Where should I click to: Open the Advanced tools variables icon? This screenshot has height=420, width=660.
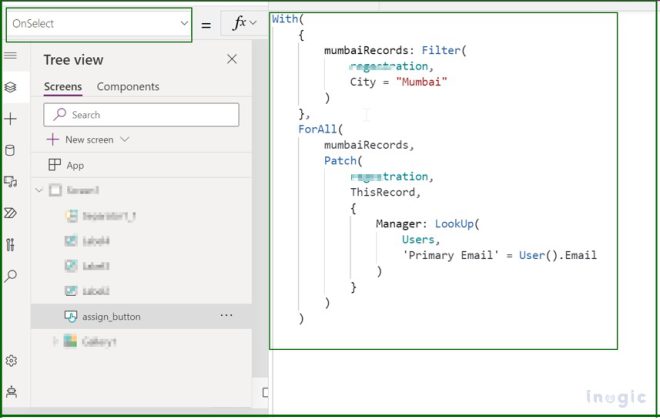click(x=11, y=245)
